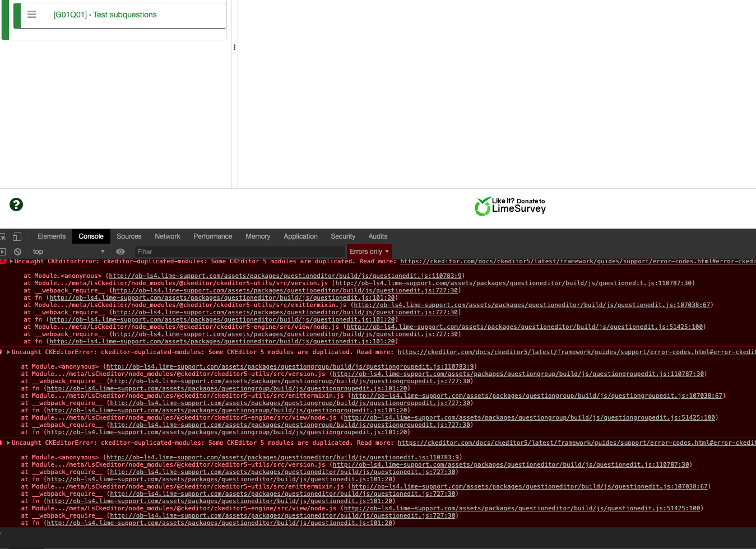Open the questiongroupedit.js:110787:30 source link
This screenshot has width=756, height=549.
[x=518, y=374]
